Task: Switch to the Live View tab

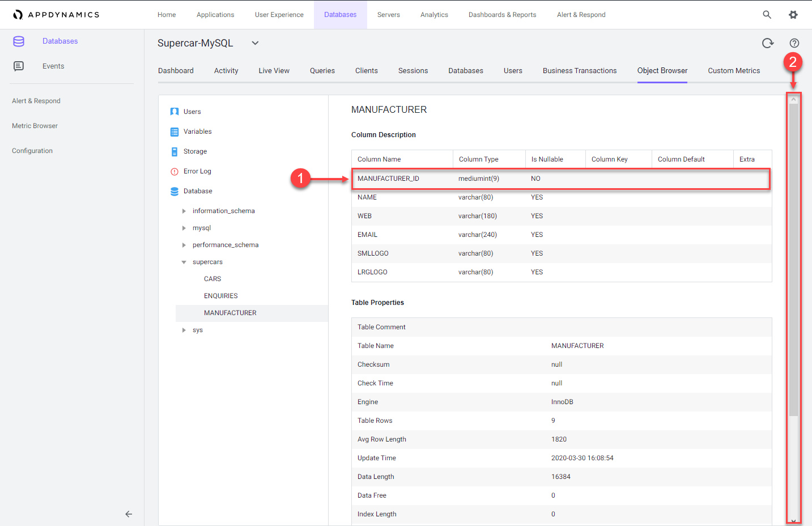Action: tap(274, 71)
